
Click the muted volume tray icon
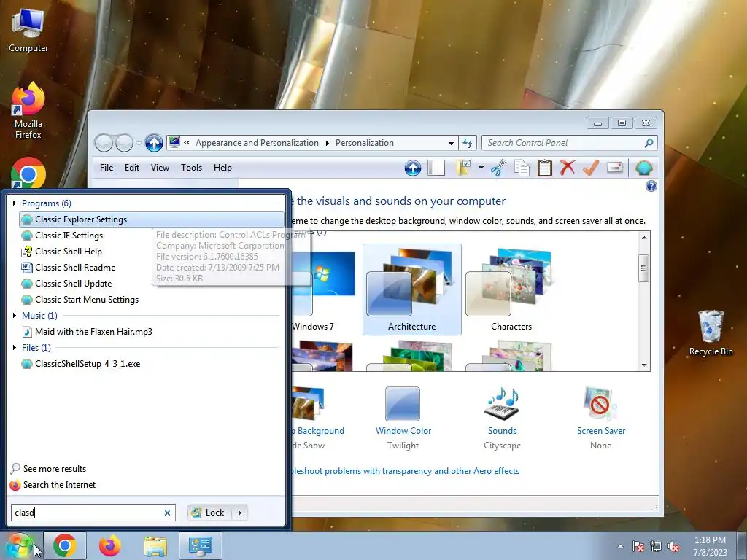click(x=673, y=546)
